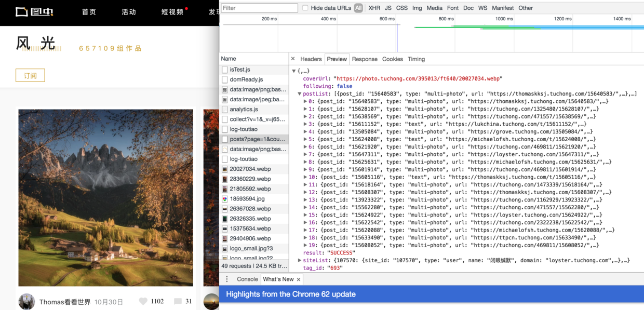Open the Timing tab
Image resolution: width=644 pixels, height=310 pixels.
[416, 59]
